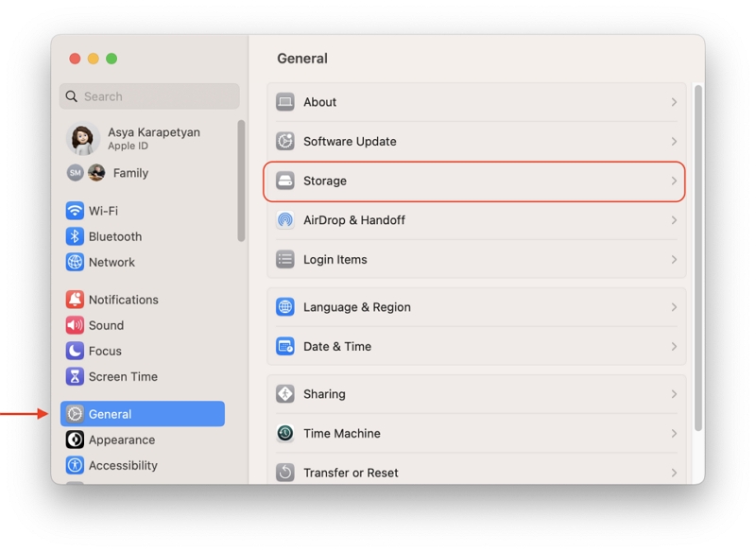Open Software Update label
Screen dimensions: 756x552
pos(350,141)
